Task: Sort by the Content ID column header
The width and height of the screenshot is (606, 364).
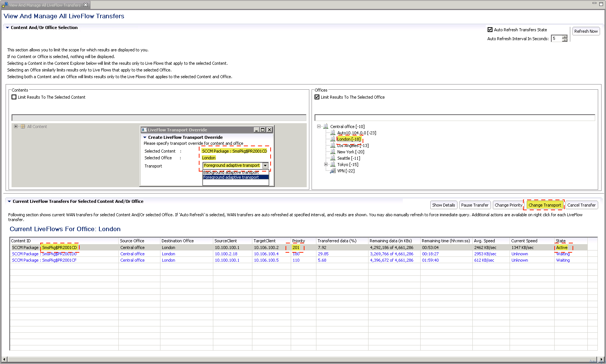Action: [x=64, y=241]
